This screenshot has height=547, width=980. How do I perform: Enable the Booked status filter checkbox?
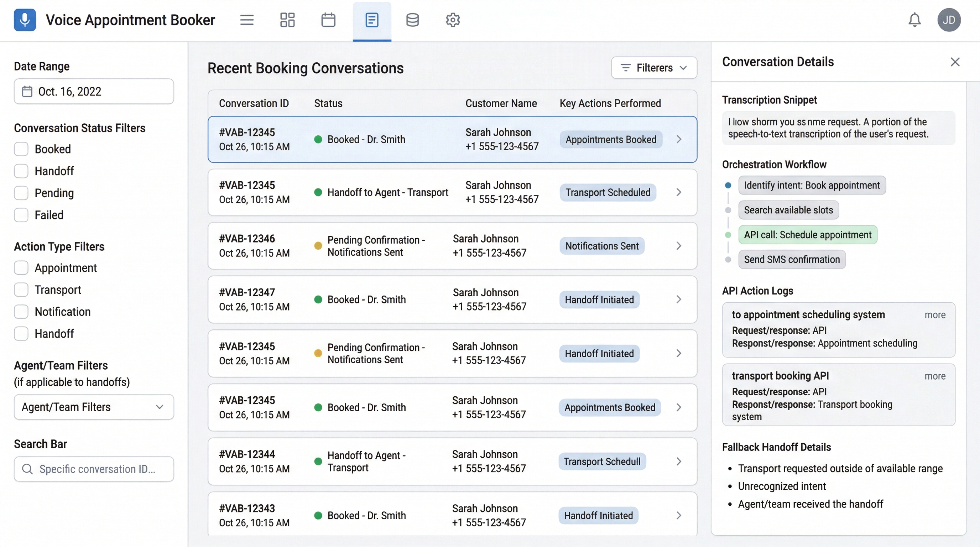21,149
